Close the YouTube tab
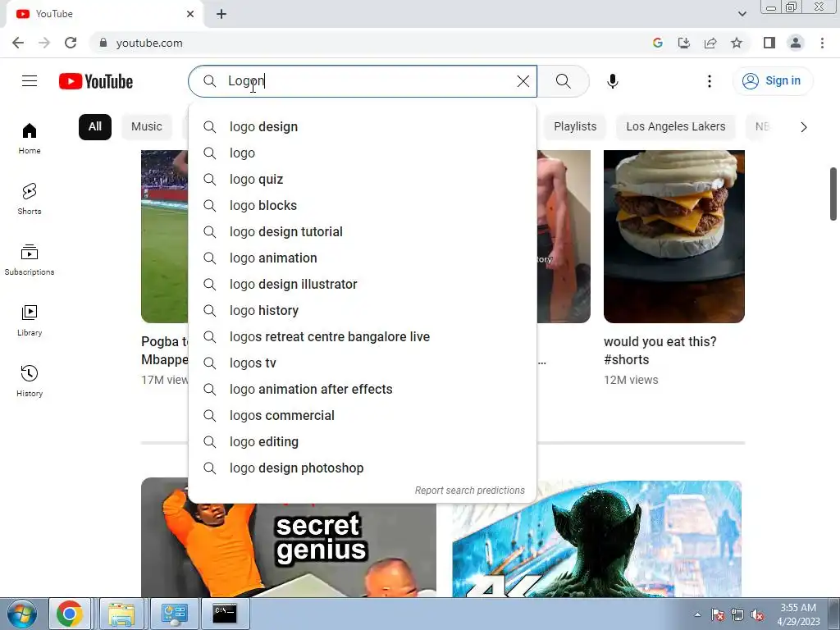Image resolution: width=840 pixels, height=630 pixels. click(x=190, y=14)
